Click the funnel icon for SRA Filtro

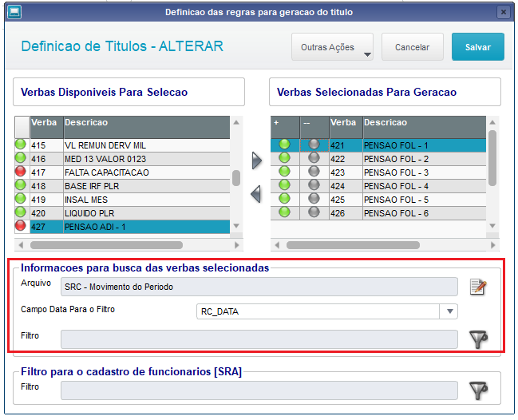pos(478,390)
